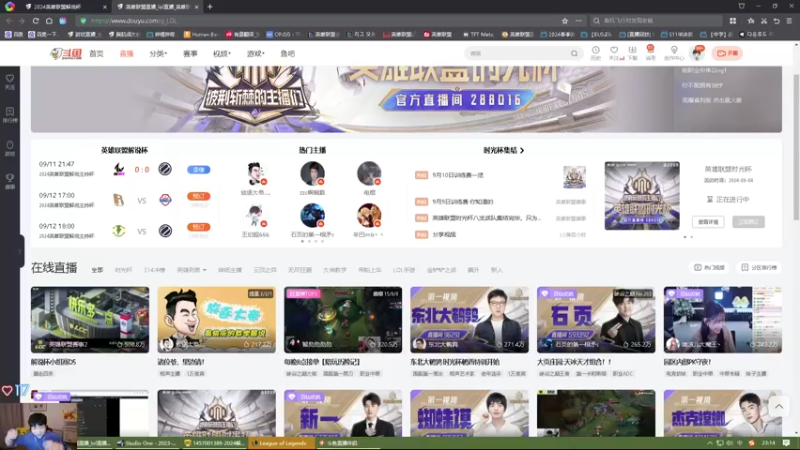Expand the 游戏 games dropdown
Screen dimensions: 800x450
coord(256,54)
